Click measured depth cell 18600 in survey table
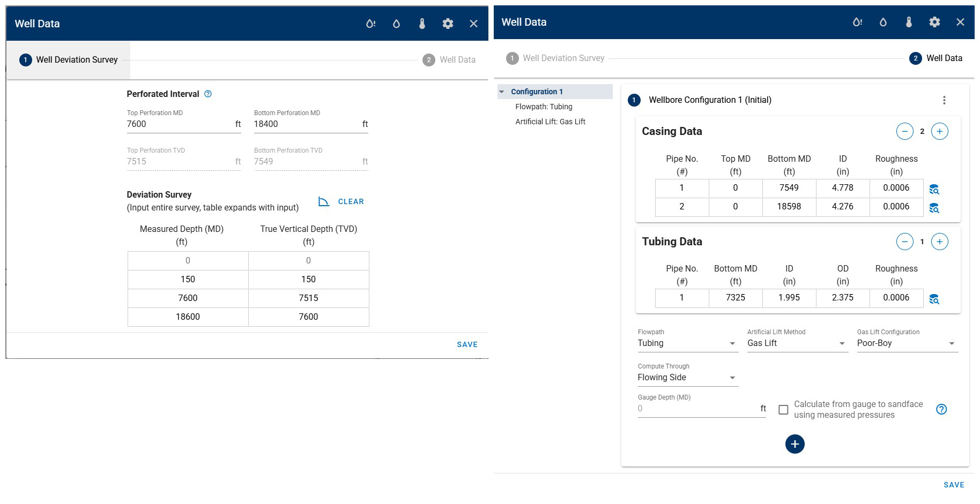The width and height of the screenshot is (980, 504). [188, 317]
